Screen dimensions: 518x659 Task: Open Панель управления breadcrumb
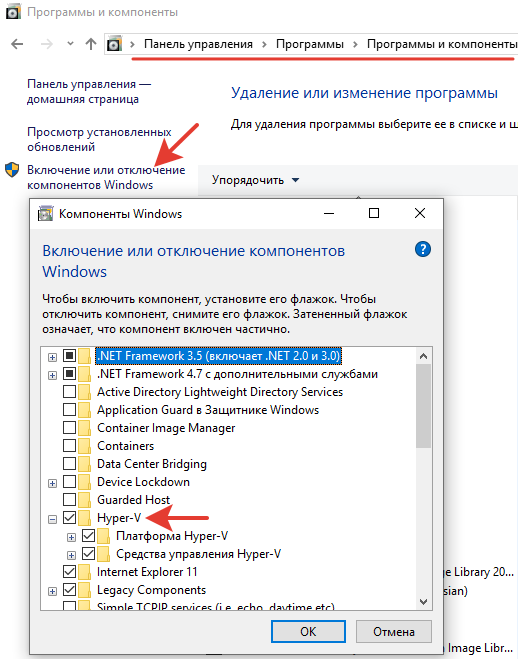[x=198, y=44]
